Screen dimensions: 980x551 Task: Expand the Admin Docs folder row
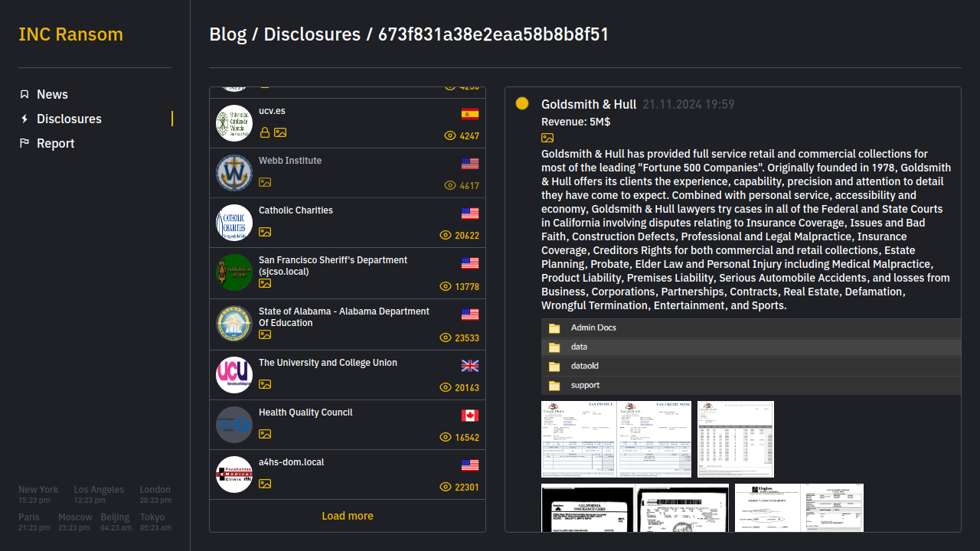pyautogui.click(x=593, y=328)
